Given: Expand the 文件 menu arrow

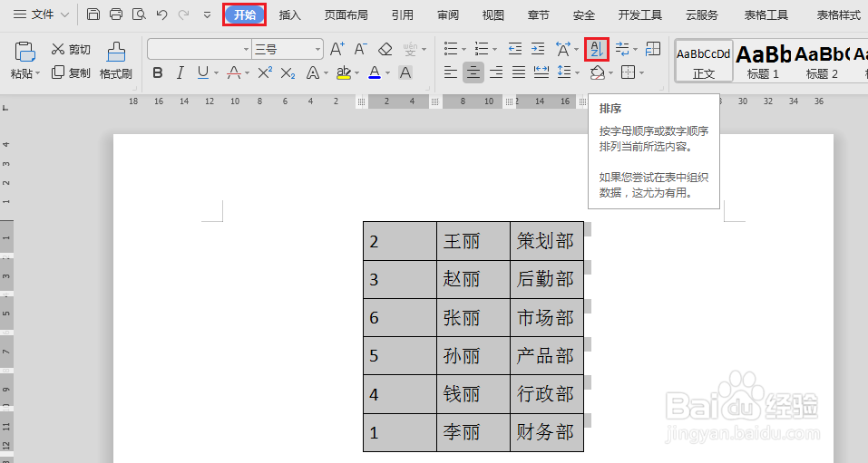Looking at the screenshot, I should (x=64, y=14).
